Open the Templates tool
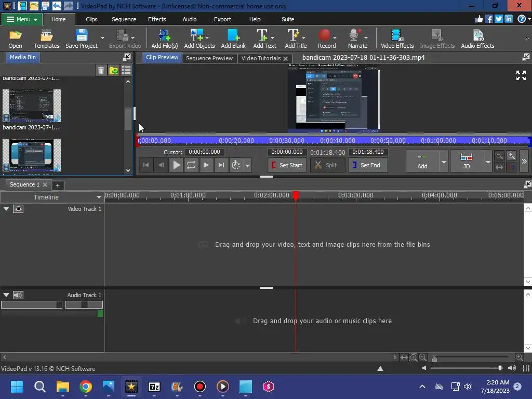 (46, 38)
